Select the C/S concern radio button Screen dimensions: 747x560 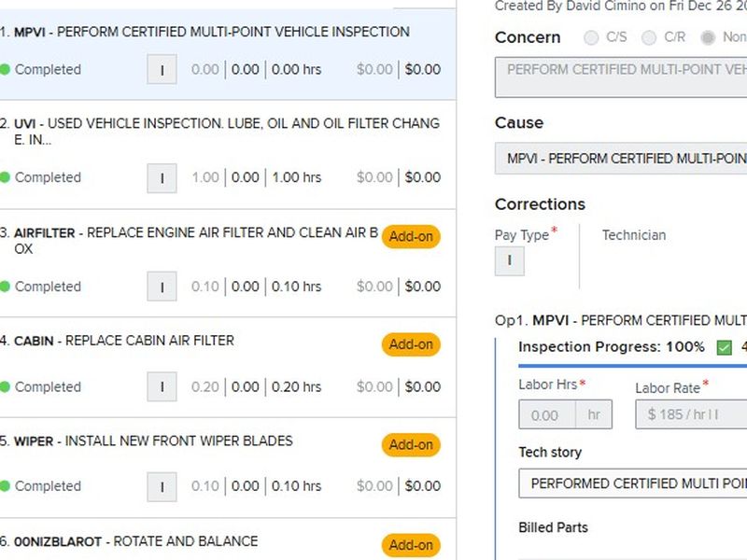pos(591,38)
